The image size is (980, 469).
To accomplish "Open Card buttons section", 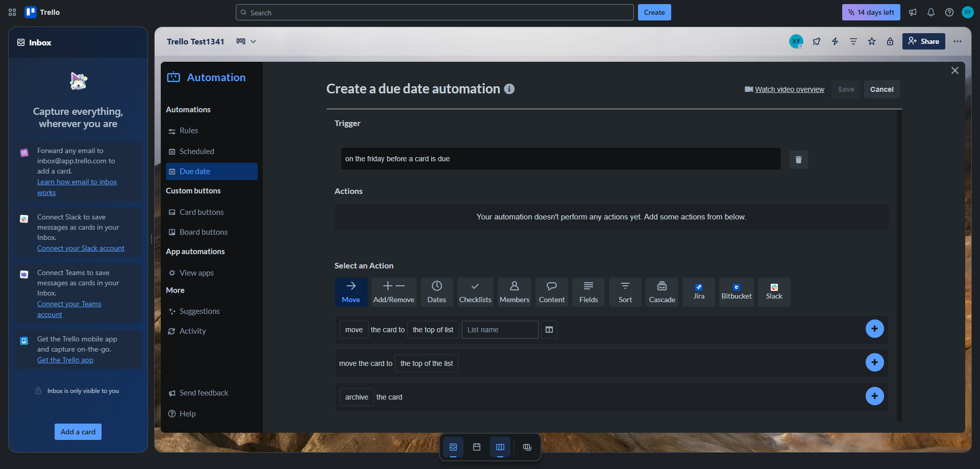I will coord(212,212).
